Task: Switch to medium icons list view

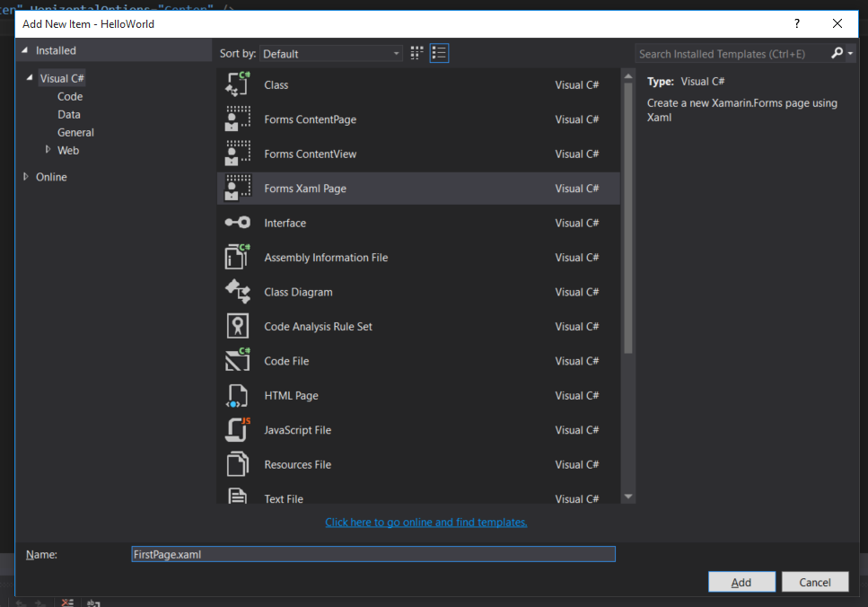Action: [439, 54]
